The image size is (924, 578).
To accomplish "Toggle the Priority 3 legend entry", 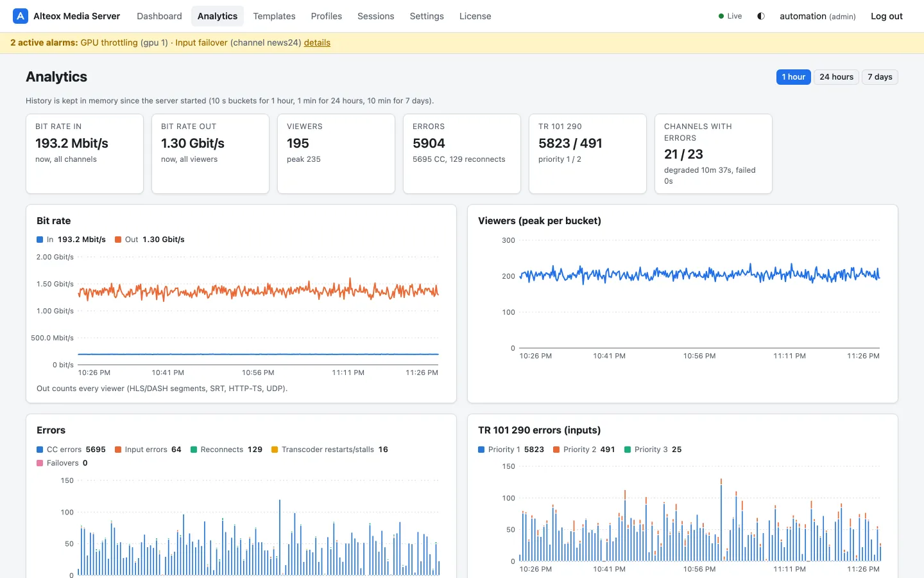I will pos(653,450).
